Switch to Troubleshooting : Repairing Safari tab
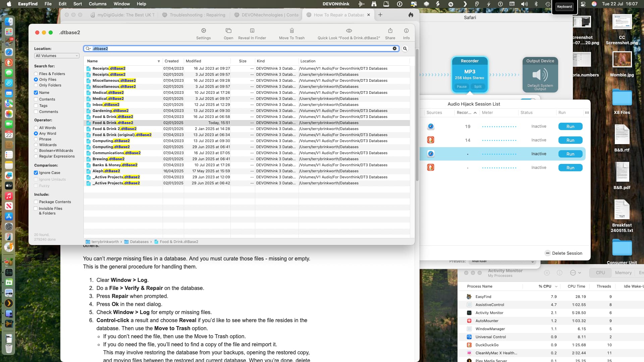Viewport: 644px width, 362px height. [x=197, y=15]
